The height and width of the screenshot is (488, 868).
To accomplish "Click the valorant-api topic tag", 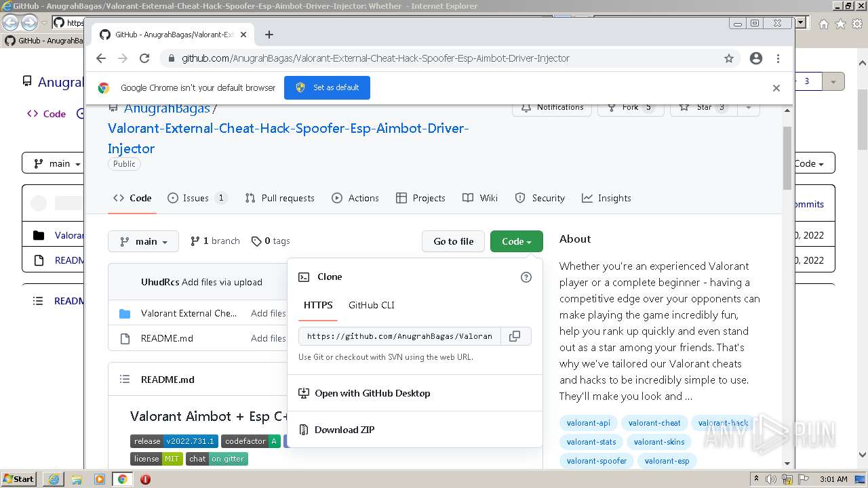I will tap(589, 423).
